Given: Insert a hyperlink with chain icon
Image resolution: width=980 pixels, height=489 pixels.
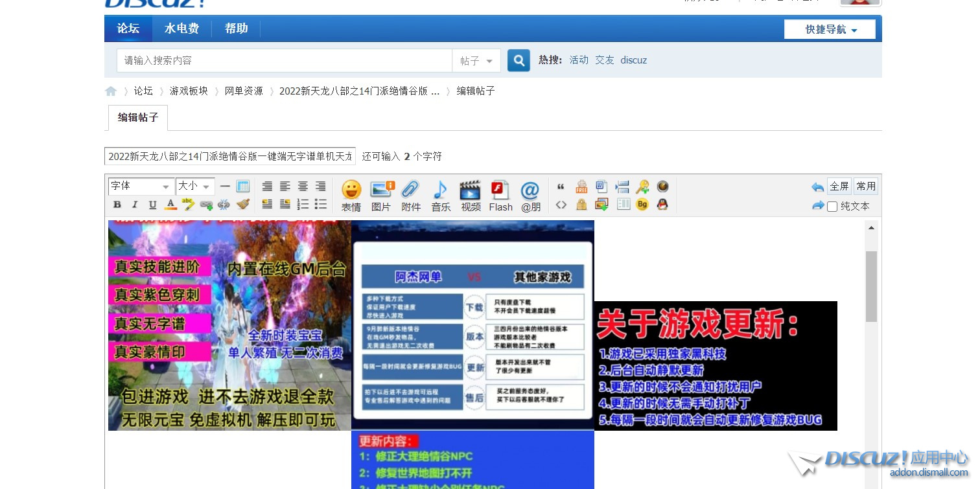Looking at the screenshot, I should pyautogui.click(x=206, y=205).
